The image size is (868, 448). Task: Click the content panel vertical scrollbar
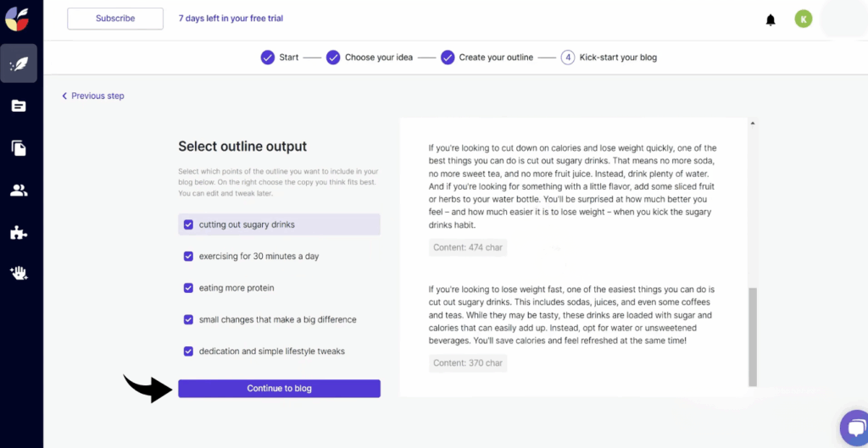[x=752, y=336]
